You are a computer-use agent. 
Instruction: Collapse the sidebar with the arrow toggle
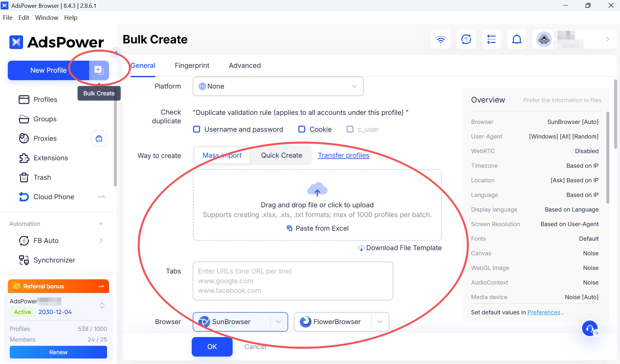coord(115,53)
